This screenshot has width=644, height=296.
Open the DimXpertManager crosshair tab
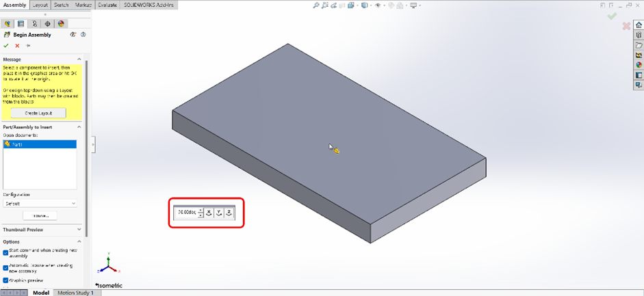coord(48,24)
